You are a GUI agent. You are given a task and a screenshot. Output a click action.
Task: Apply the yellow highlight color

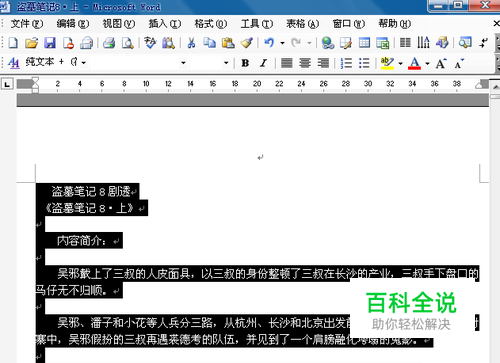click(387, 63)
